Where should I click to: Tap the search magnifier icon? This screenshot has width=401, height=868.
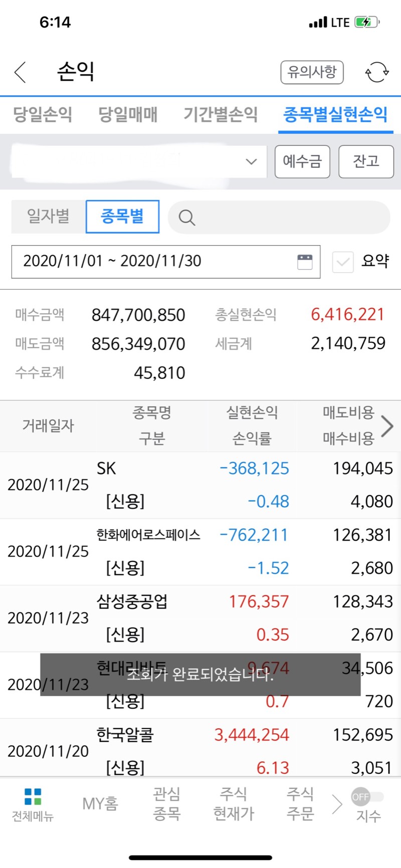[x=186, y=218]
